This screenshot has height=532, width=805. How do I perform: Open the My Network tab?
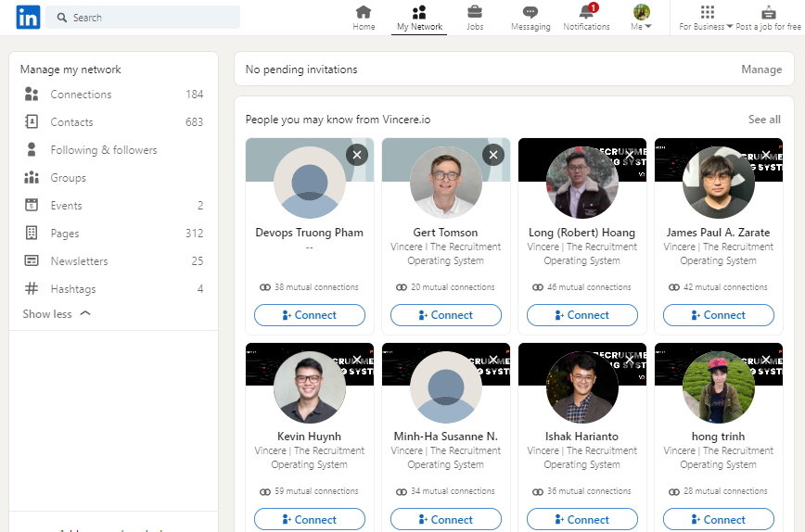point(419,18)
